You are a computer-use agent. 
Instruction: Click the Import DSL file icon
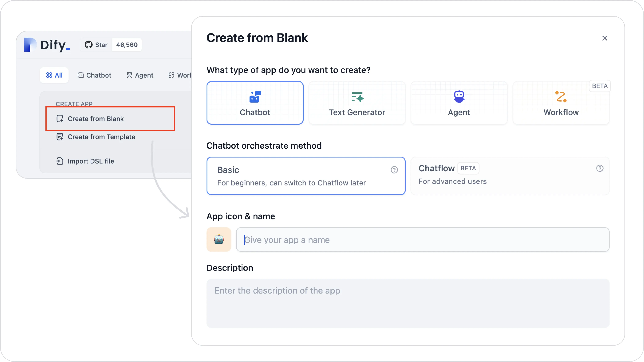point(60,161)
